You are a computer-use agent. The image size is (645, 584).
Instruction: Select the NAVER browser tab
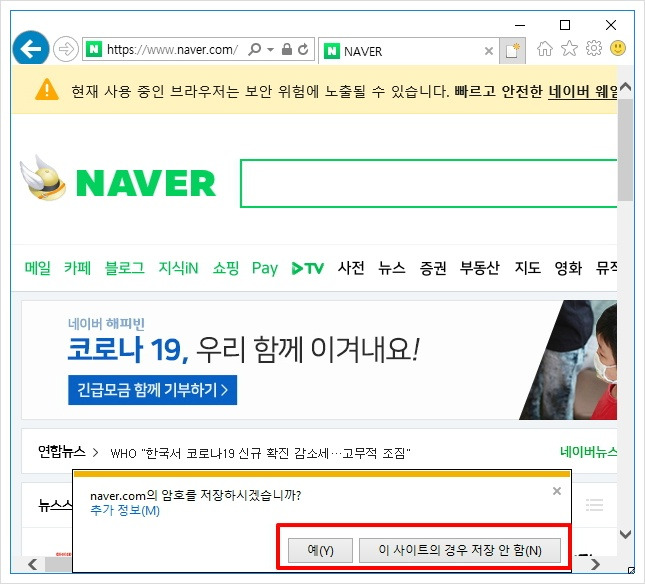pos(408,51)
